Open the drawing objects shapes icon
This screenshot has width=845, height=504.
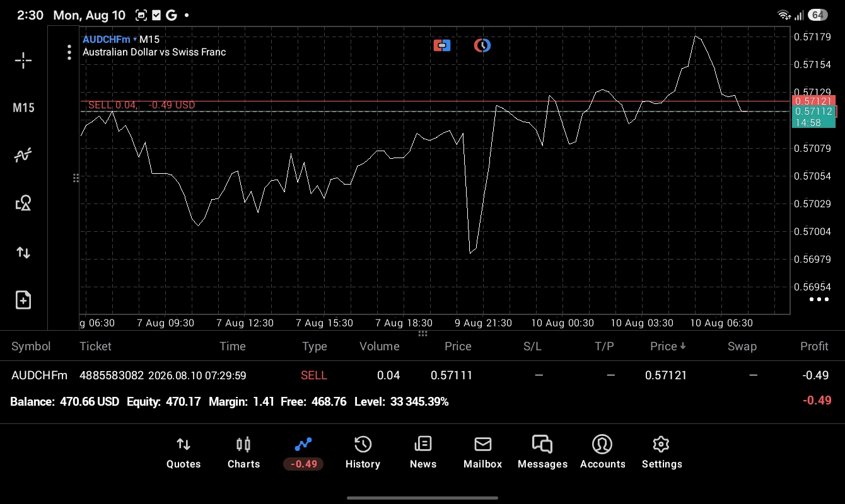coord(23,203)
